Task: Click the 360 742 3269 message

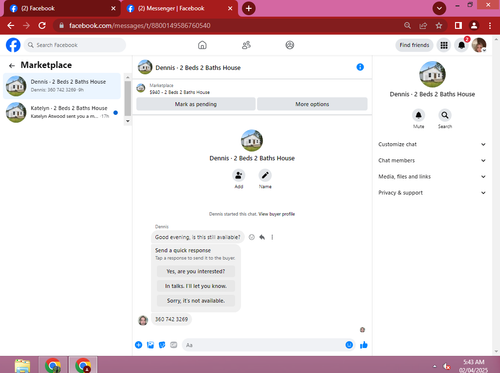Action: 171,319
